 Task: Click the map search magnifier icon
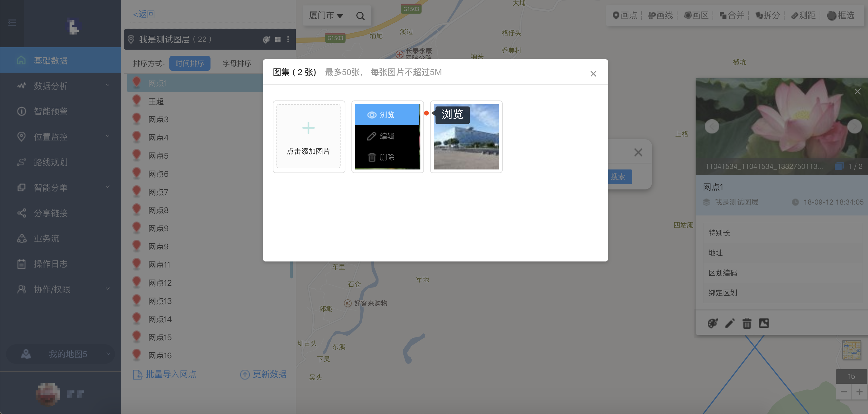pyautogui.click(x=360, y=16)
